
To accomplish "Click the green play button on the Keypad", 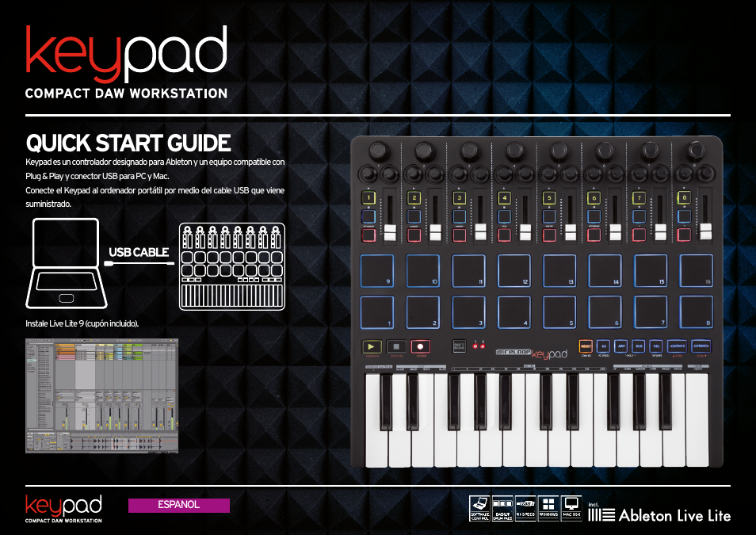I will pyautogui.click(x=371, y=346).
